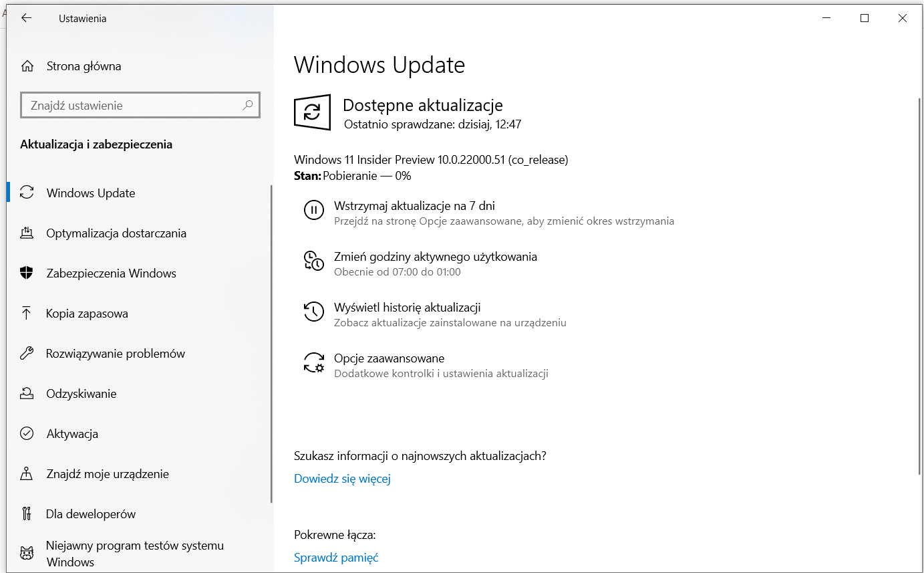Click Aktualizacja i zabezpieczenia heading
This screenshot has height=573, width=924.
point(96,144)
